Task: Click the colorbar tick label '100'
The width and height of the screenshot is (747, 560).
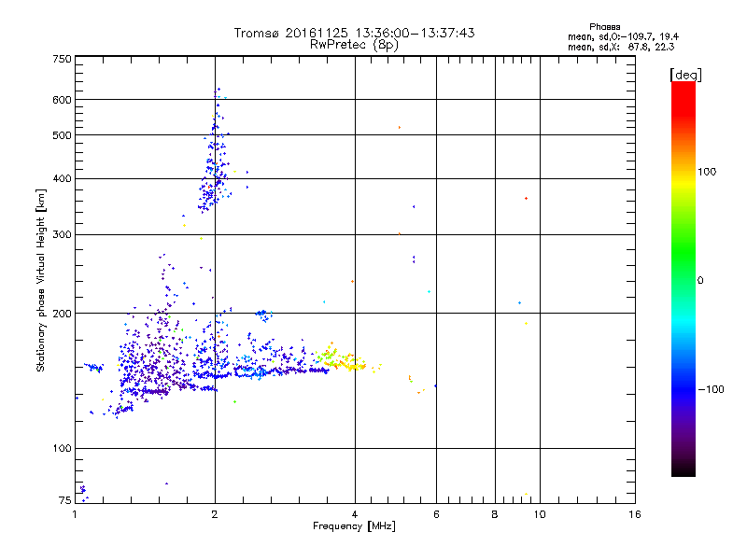Action: pyautogui.click(x=707, y=172)
